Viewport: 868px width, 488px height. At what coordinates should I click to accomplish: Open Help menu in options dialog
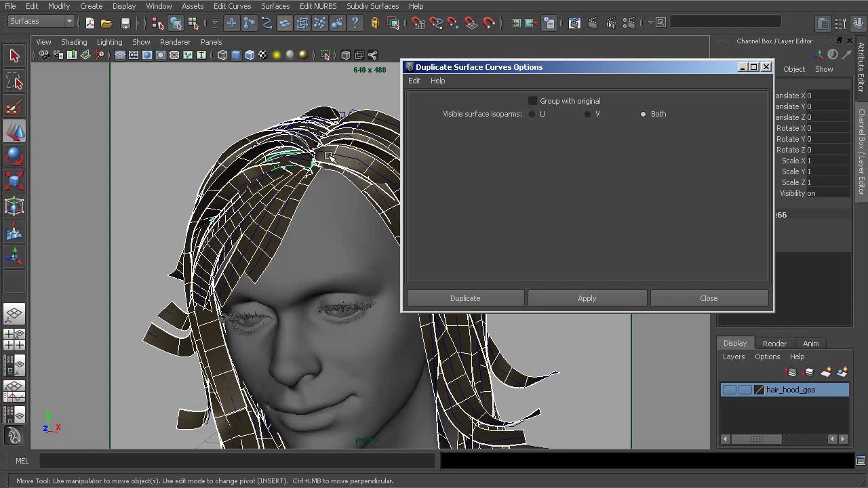(x=438, y=81)
